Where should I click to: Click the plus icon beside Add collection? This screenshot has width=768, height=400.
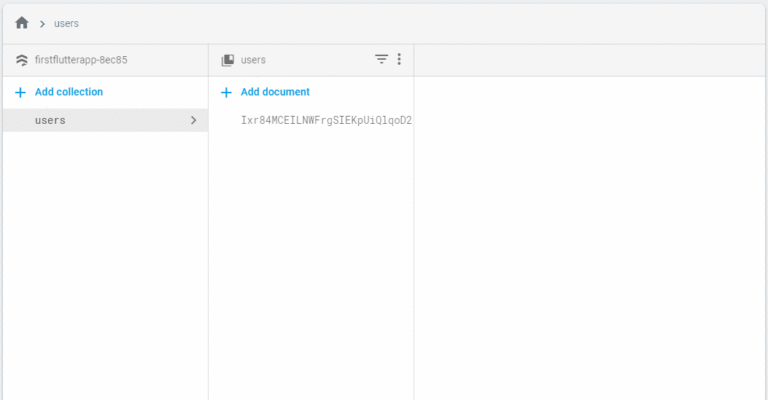click(20, 92)
